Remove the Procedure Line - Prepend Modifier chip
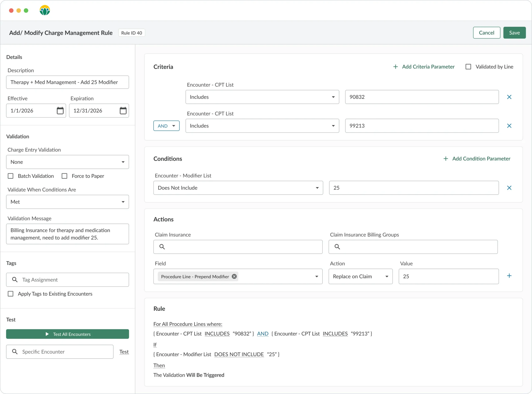The height and width of the screenshot is (394, 532). click(x=234, y=276)
